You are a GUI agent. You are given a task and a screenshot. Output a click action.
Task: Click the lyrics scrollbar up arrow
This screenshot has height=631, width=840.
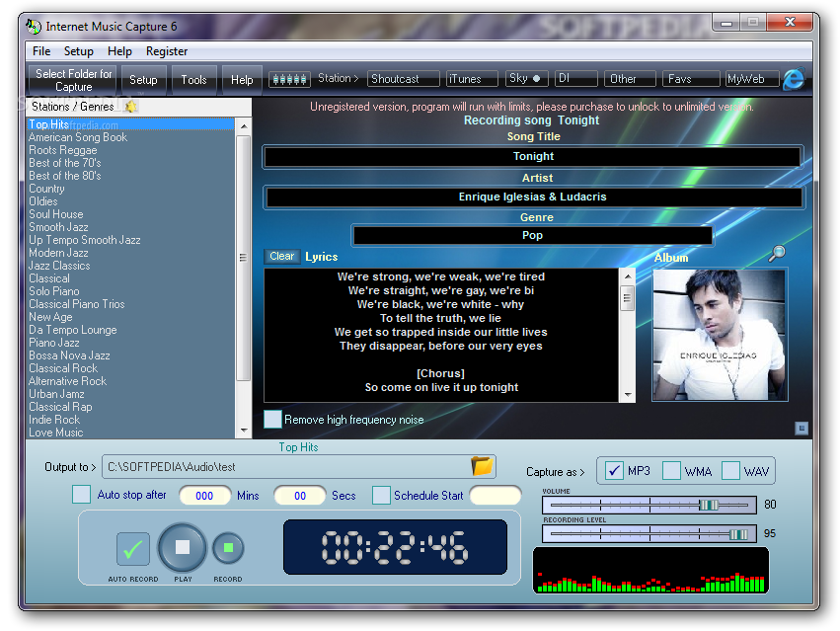[627, 276]
